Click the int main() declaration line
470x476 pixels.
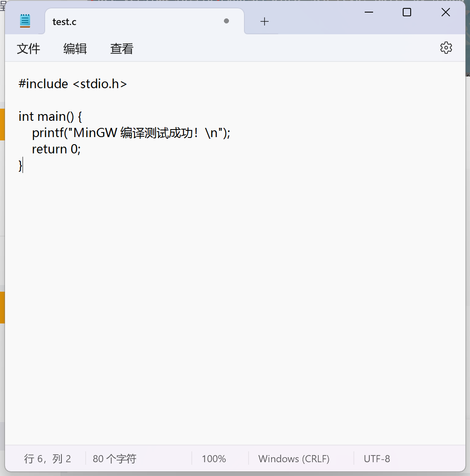coord(50,116)
